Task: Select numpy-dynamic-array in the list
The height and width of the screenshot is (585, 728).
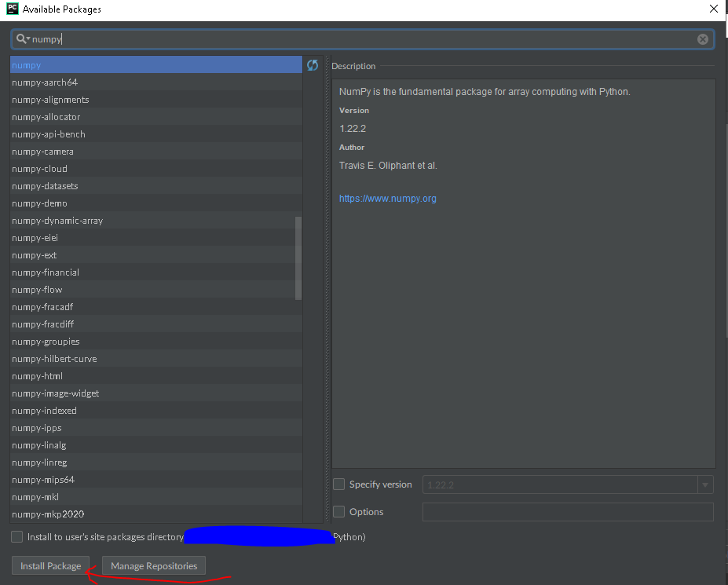Action: point(156,221)
